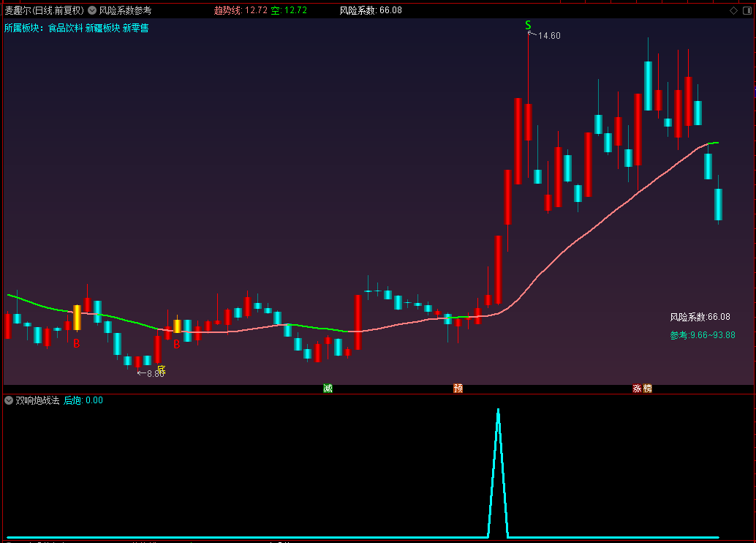The image size is (756, 543).
Task: Open the red 涨 event marker
Action: [638, 389]
